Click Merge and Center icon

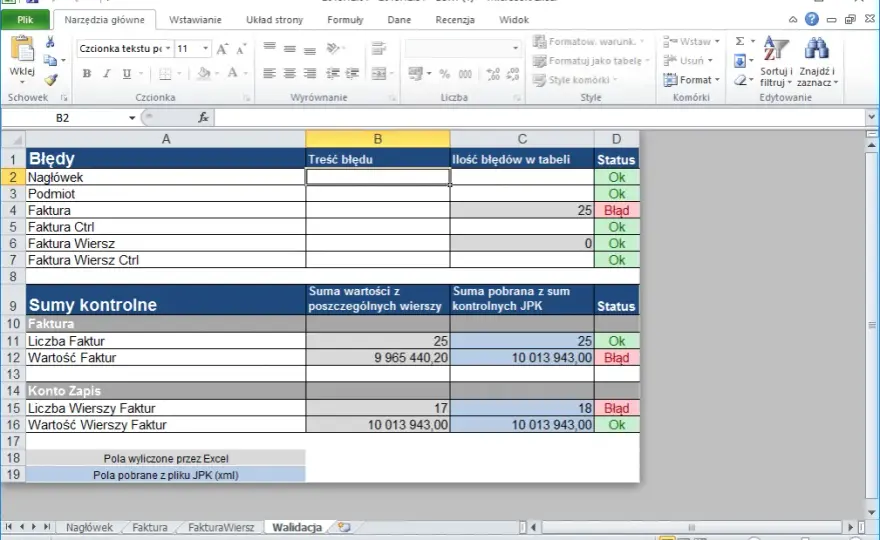tap(379, 74)
